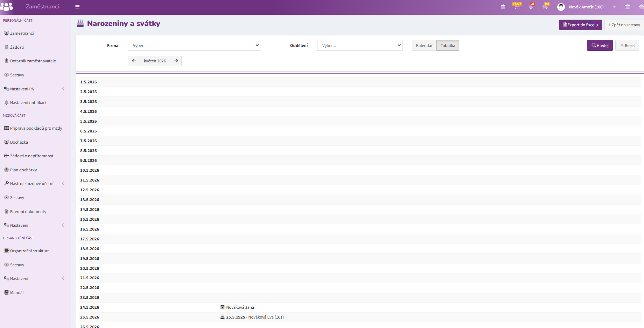The width and height of the screenshot is (644, 328).
Task: Click the user avatar picture
Action: point(561,7)
